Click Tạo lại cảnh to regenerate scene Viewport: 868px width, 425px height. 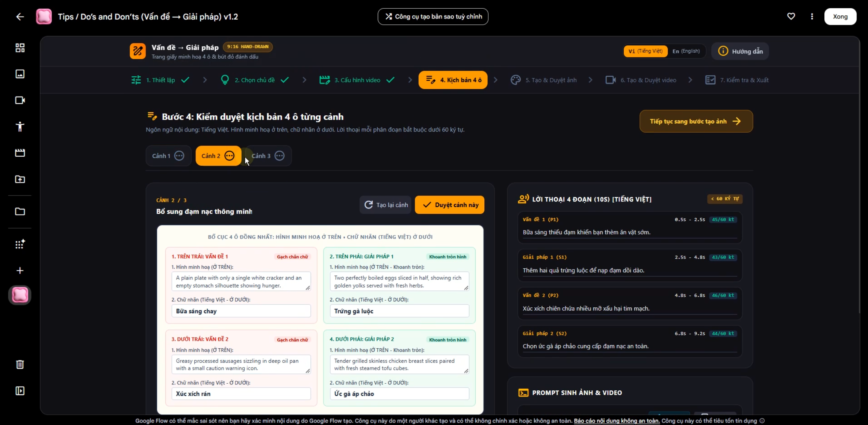[386, 205]
